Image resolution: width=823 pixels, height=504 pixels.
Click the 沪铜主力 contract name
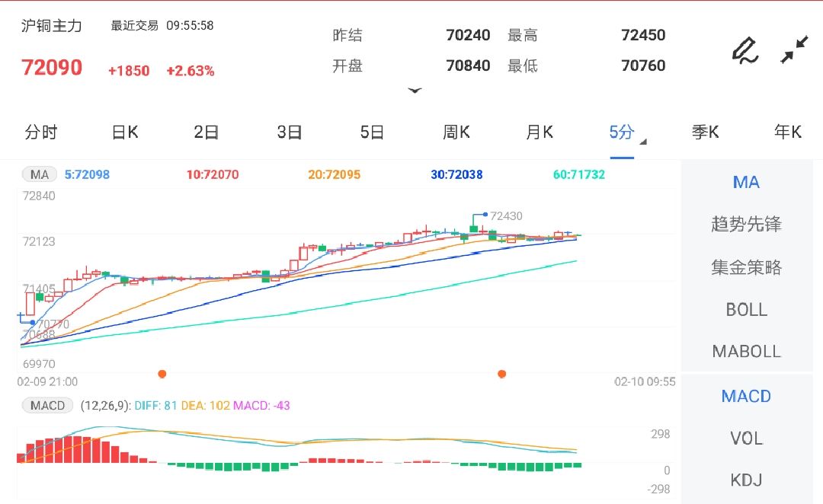[x=52, y=26]
